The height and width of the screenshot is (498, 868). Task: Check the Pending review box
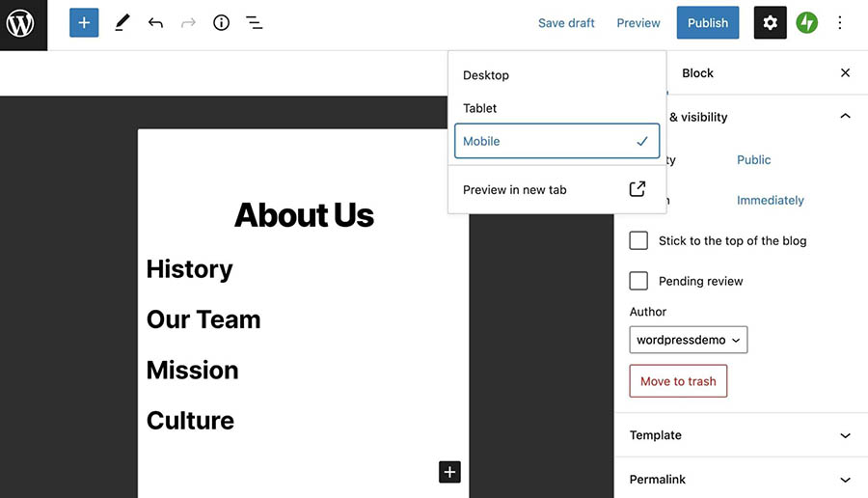(638, 281)
